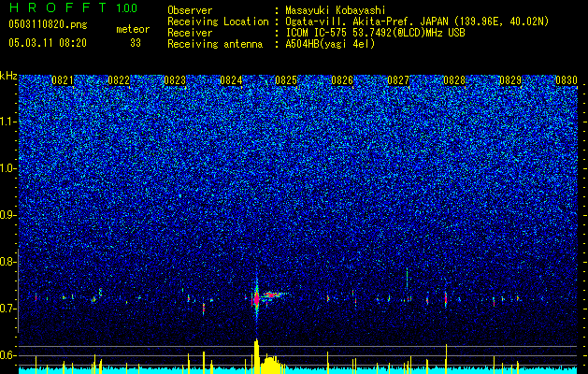Click version number 1.0.0
Viewport: 588px width, 374px height.
tap(127, 7)
